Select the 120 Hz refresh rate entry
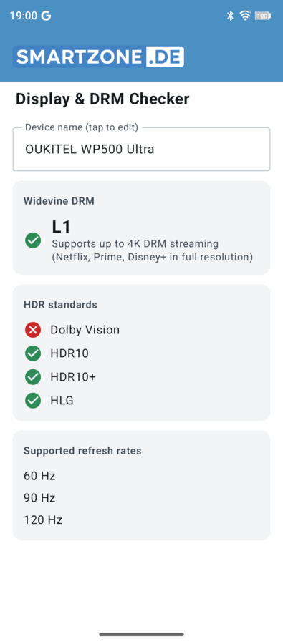The height and width of the screenshot is (644, 283). click(x=43, y=520)
